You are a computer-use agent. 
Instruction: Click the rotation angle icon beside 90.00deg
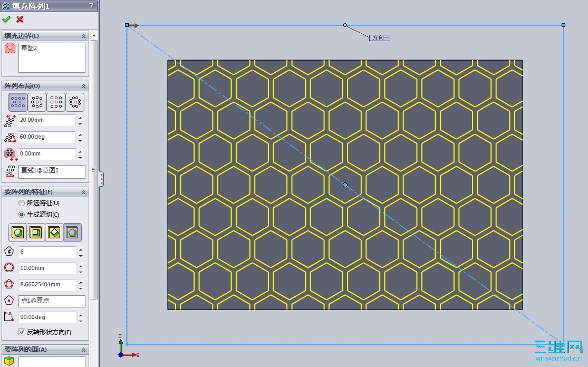9,317
